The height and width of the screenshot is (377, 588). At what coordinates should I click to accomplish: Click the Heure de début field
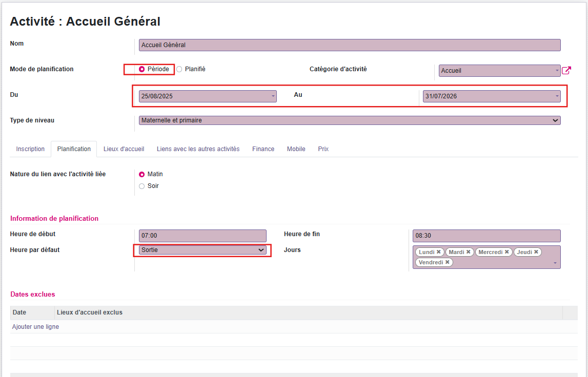202,236
